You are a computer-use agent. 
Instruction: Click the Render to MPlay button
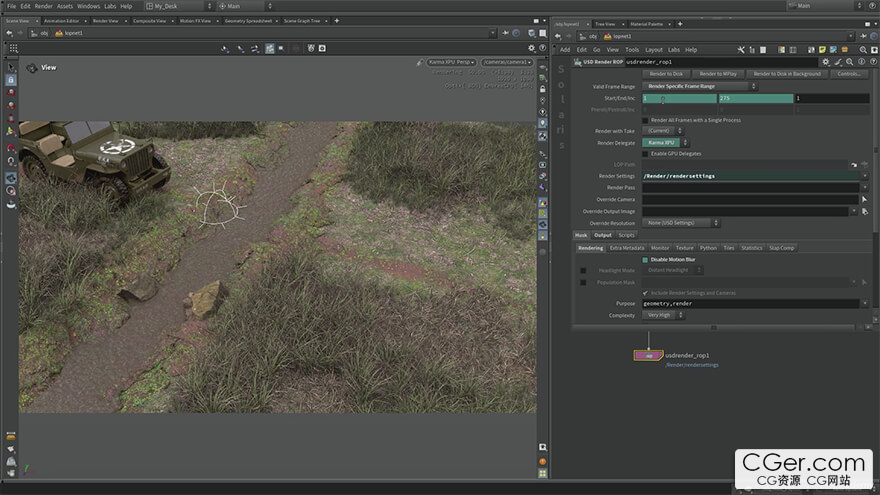point(718,74)
